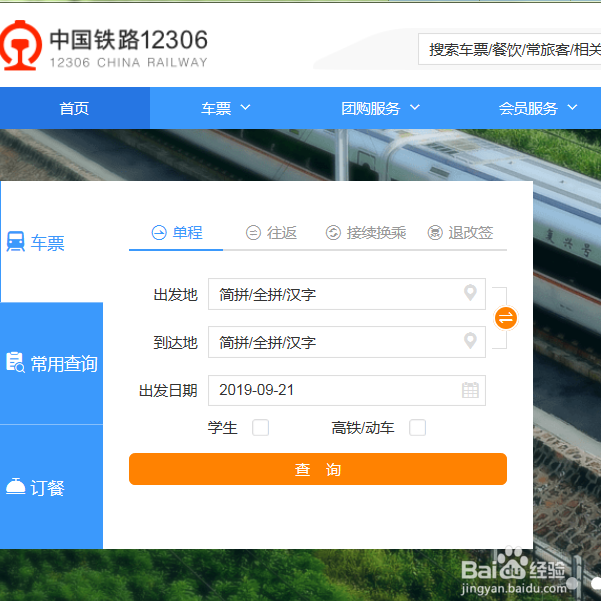Image resolution: width=601 pixels, height=610 pixels.
Task: Expand the 车票 dropdown arrow in navigation
Action: coord(245,107)
